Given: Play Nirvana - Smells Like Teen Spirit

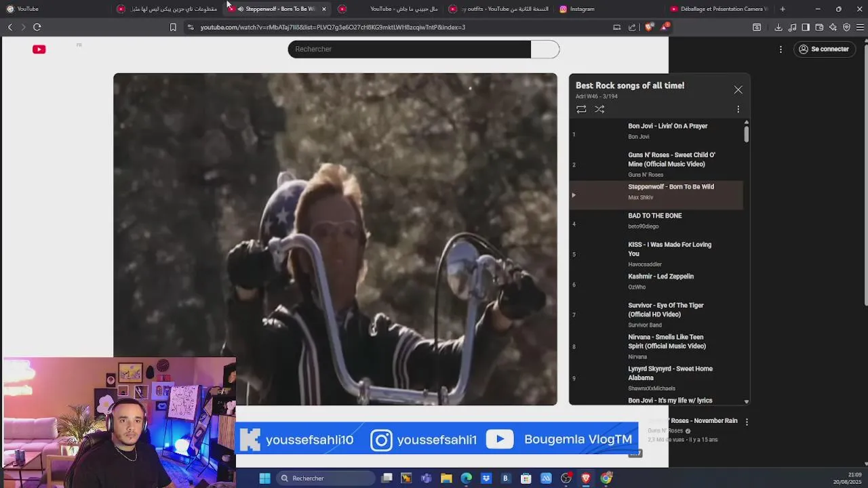Looking at the screenshot, I should pos(656,346).
